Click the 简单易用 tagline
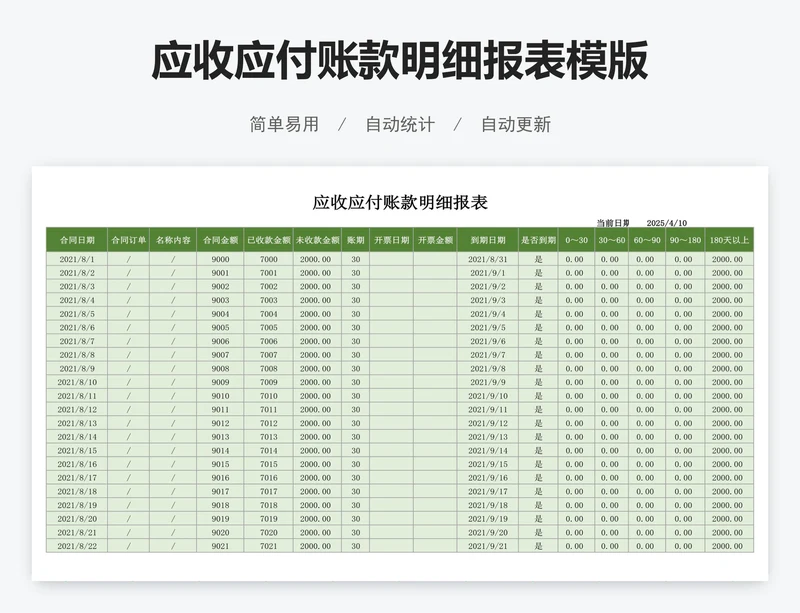This screenshot has width=800, height=613. (x=284, y=125)
